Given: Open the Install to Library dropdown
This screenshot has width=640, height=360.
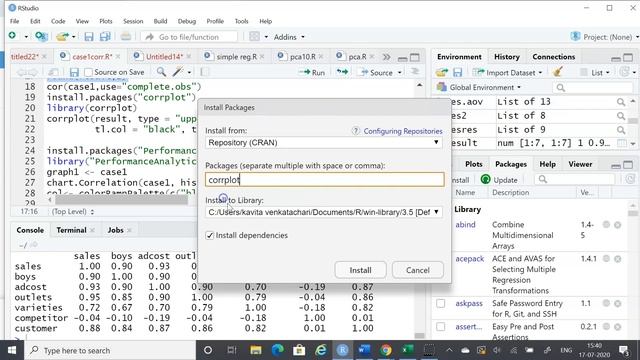Looking at the screenshot, I should [324, 212].
